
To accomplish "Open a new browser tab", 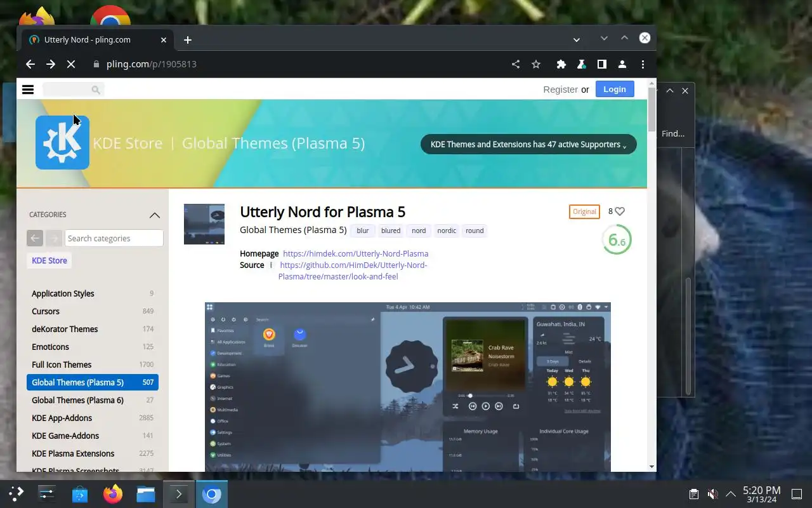I will click(x=187, y=39).
